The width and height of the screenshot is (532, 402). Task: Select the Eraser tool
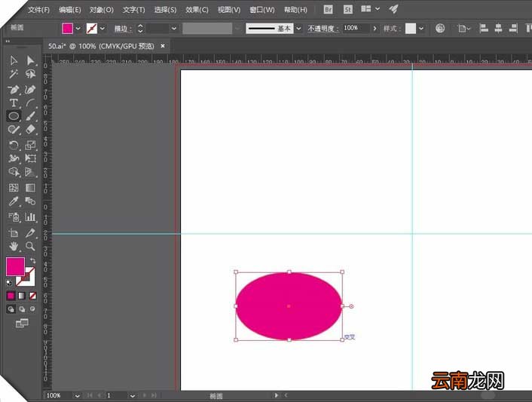click(x=30, y=130)
